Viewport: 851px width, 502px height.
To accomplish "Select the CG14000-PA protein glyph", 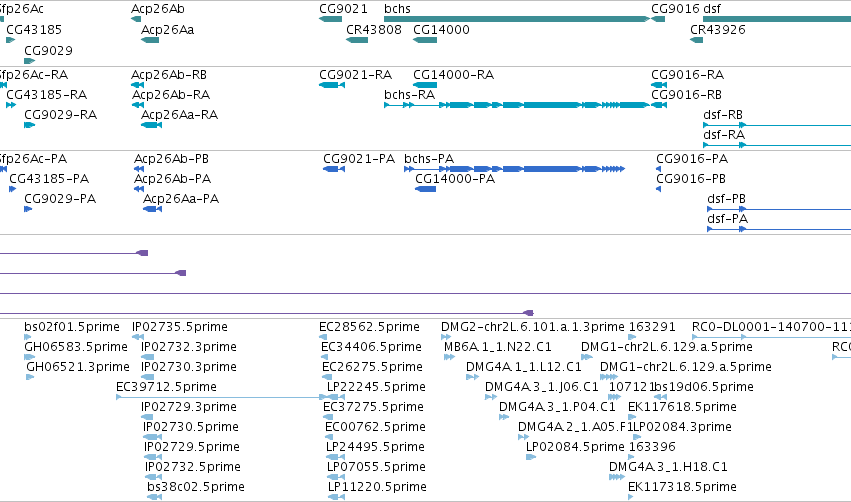I will (x=426, y=189).
